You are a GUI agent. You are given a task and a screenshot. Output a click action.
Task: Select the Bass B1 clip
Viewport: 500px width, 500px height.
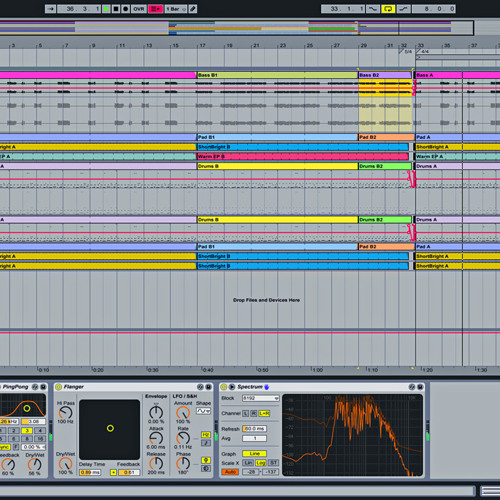(x=277, y=75)
